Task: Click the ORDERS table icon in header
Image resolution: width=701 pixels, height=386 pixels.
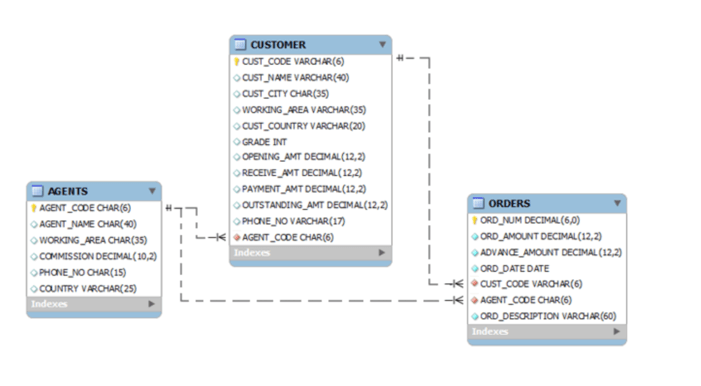Action: coord(478,203)
